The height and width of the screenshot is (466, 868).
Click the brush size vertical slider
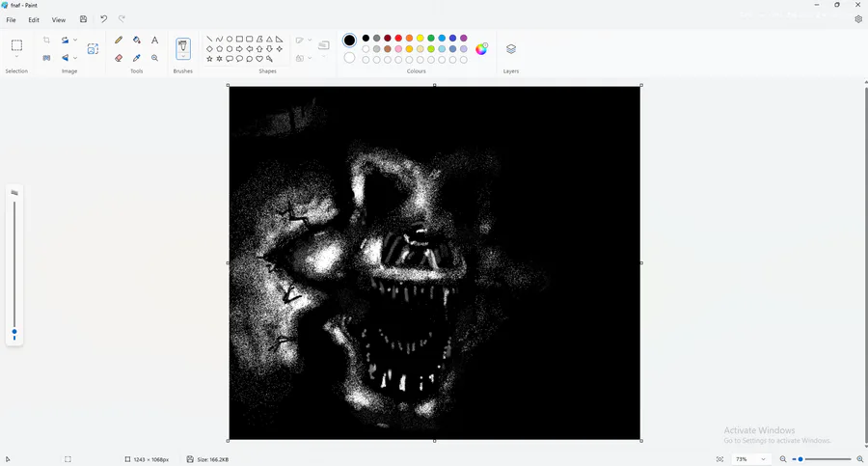[14, 269]
